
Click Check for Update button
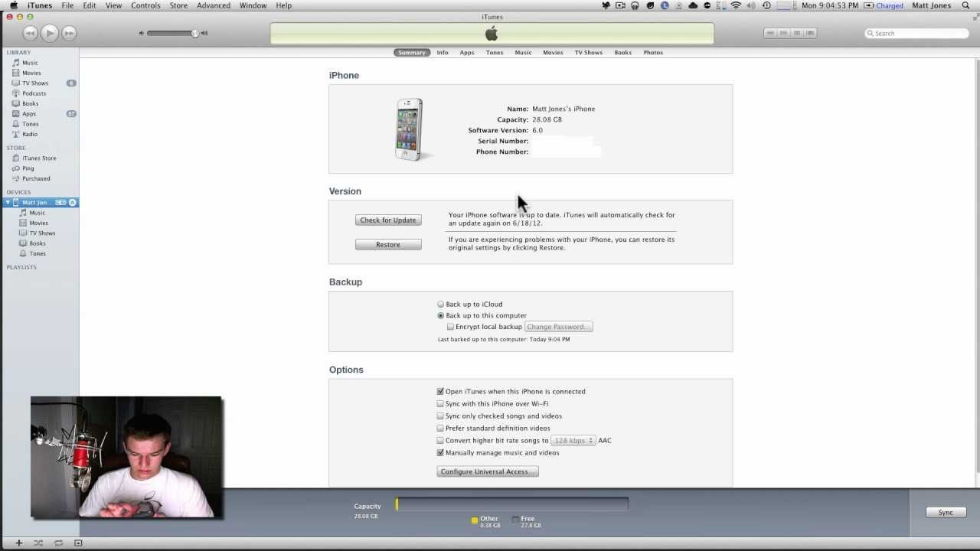point(388,220)
